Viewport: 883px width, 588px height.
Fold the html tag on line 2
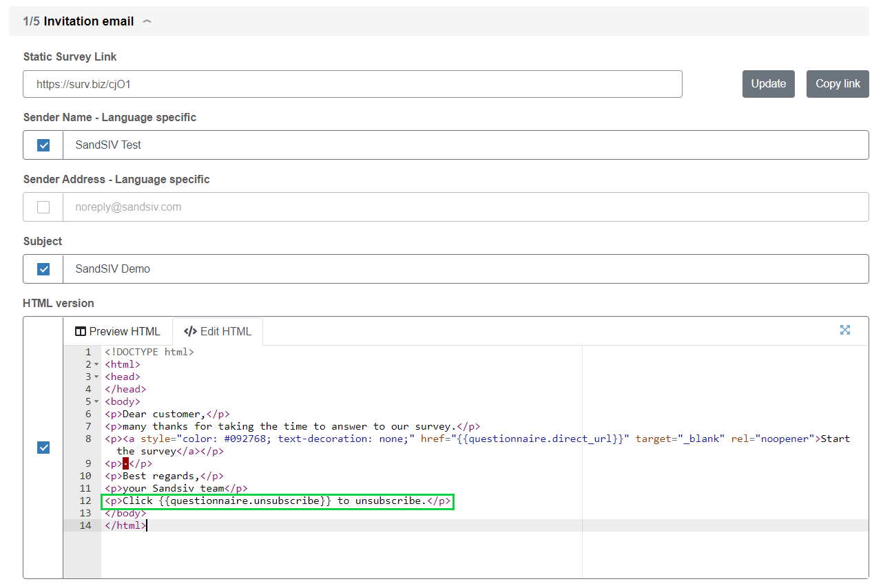[96, 364]
